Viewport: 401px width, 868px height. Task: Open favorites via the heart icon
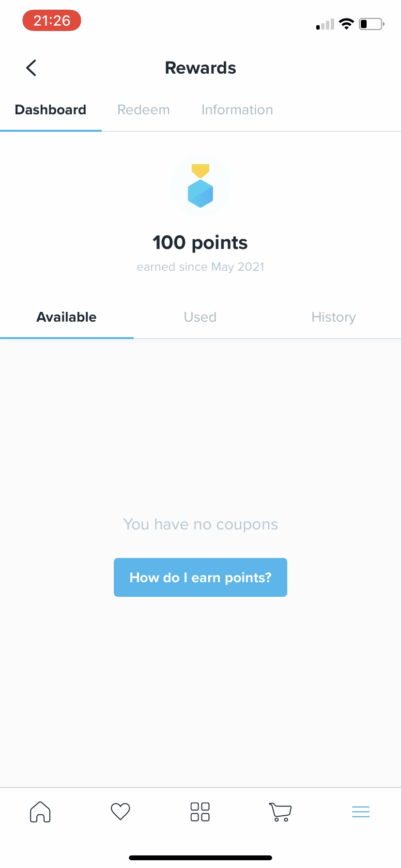pos(121,811)
